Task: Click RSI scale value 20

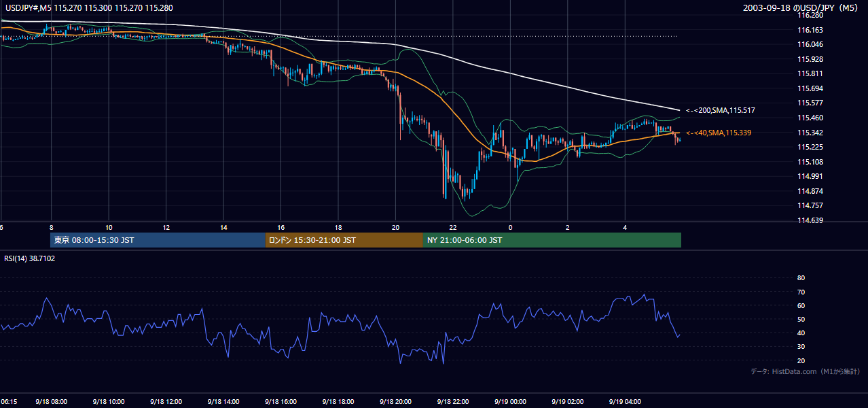Action: point(801,360)
